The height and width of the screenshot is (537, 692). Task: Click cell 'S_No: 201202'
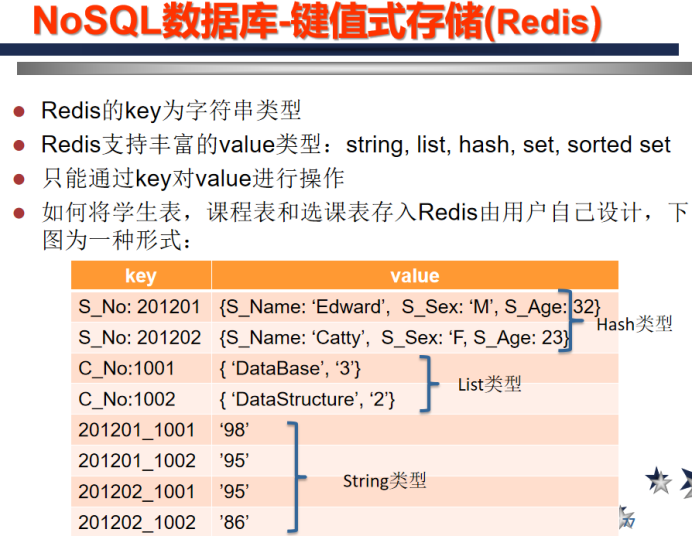pyautogui.click(x=141, y=338)
